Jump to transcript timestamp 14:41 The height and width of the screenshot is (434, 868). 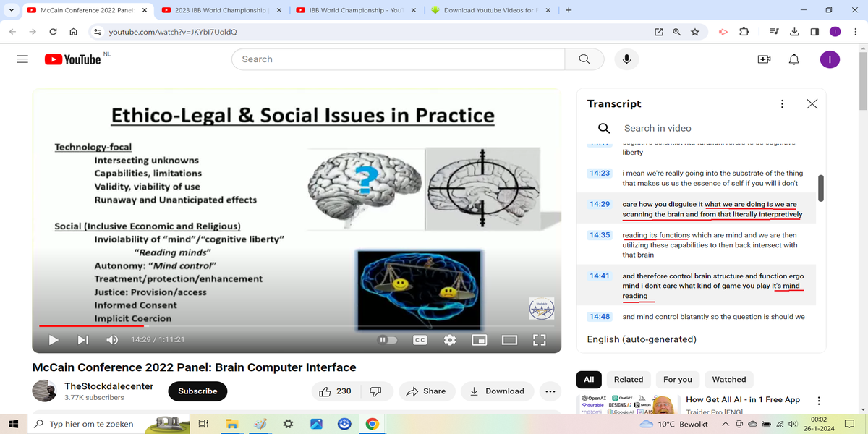coord(600,276)
